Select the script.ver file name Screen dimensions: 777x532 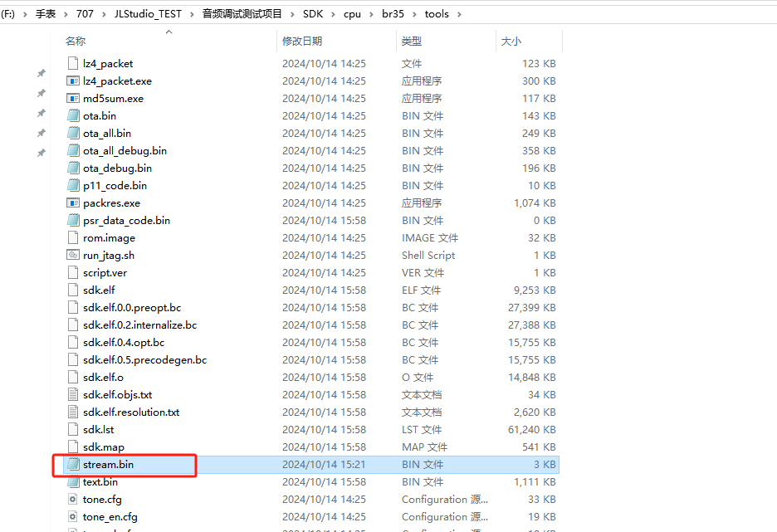[x=105, y=272]
